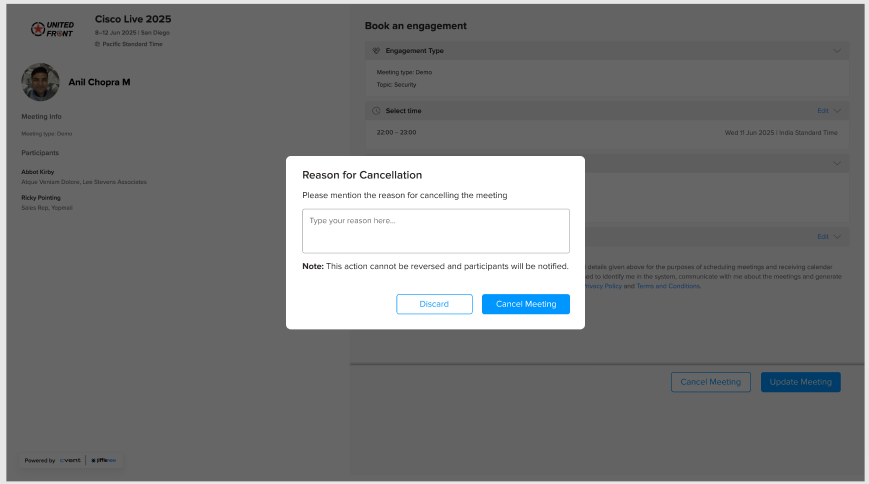The height and width of the screenshot is (484, 869).
Task: Open the Terms and Conditions link
Action: point(668,286)
